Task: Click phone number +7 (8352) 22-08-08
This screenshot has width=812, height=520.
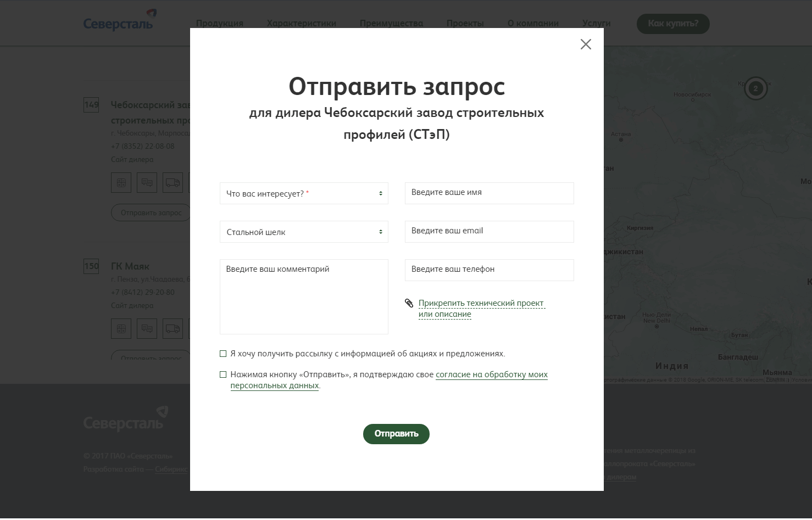Action: [143, 146]
